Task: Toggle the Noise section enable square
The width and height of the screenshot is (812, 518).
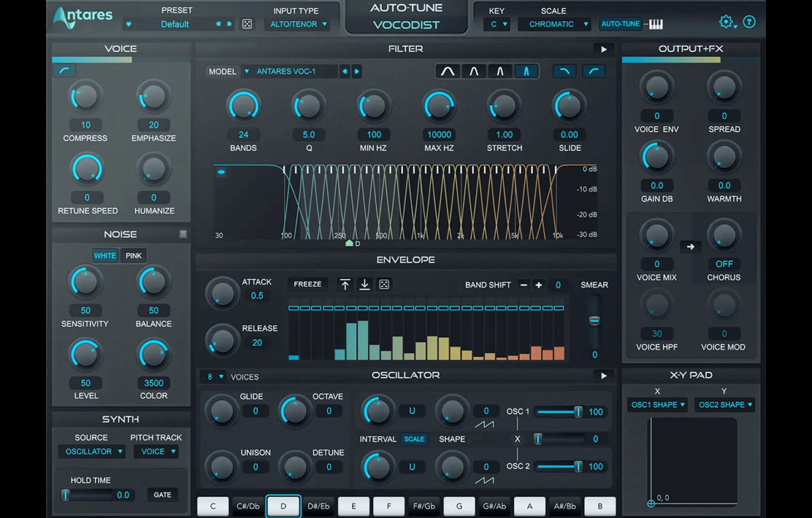Action: click(183, 234)
